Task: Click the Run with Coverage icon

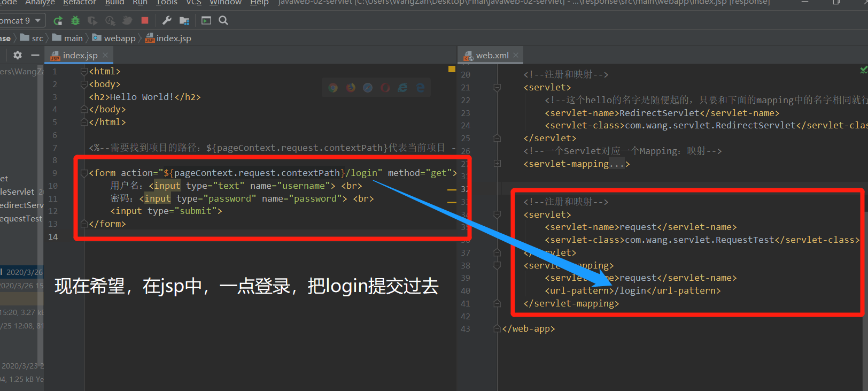Action: click(92, 21)
